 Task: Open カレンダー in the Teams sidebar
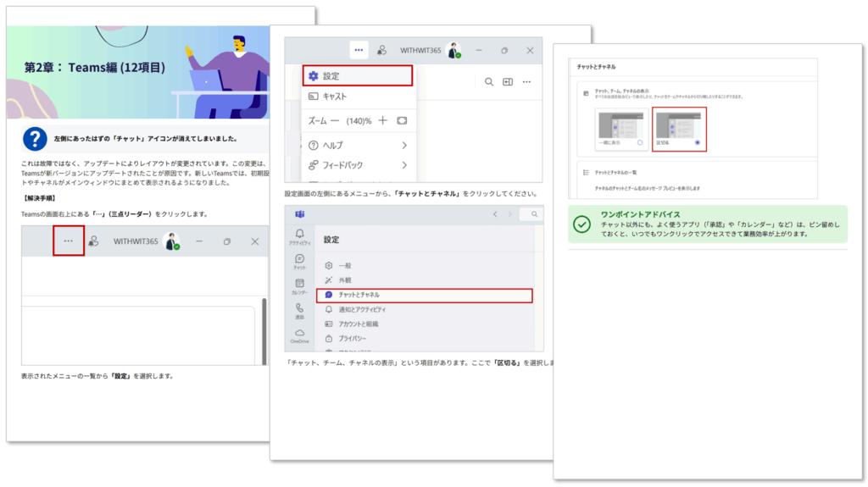(x=299, y=286)
